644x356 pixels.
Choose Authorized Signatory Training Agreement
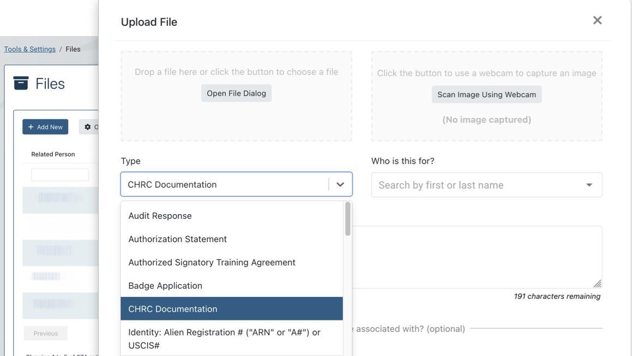pos(212,263)
